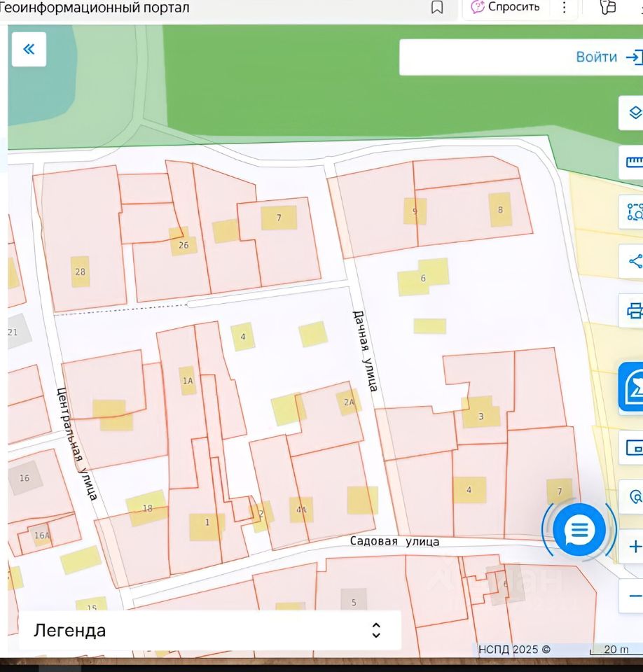Open the browser three-dot menu
The height and width of the screenshot is (672, 643).
click(x=565, y=8)
